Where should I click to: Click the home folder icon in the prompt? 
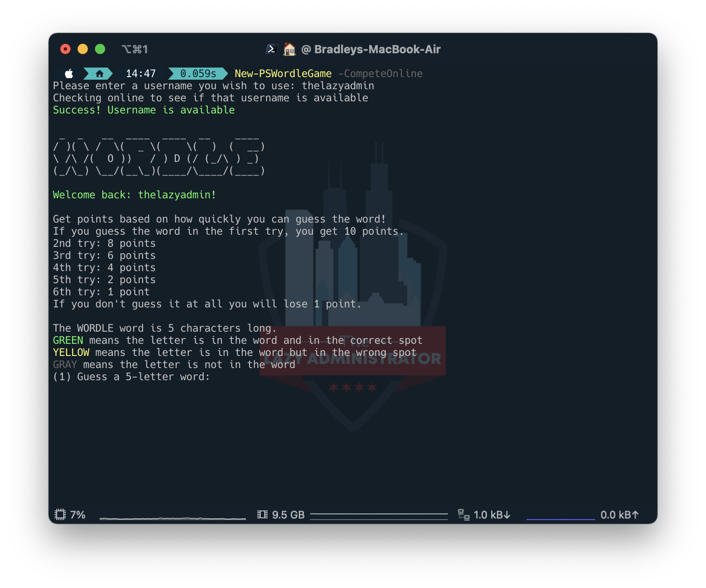point(99,74)
